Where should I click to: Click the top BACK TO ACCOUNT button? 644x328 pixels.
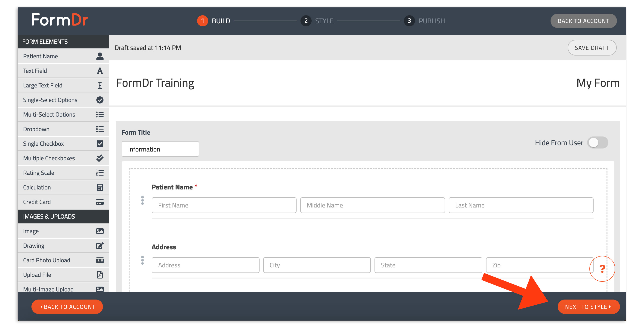pos(583,21)
